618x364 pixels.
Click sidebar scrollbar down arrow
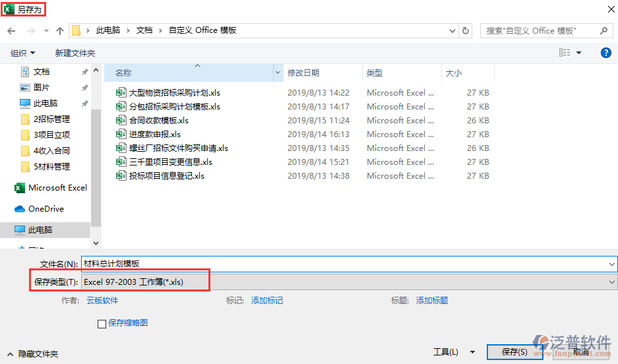click(96, 243)
